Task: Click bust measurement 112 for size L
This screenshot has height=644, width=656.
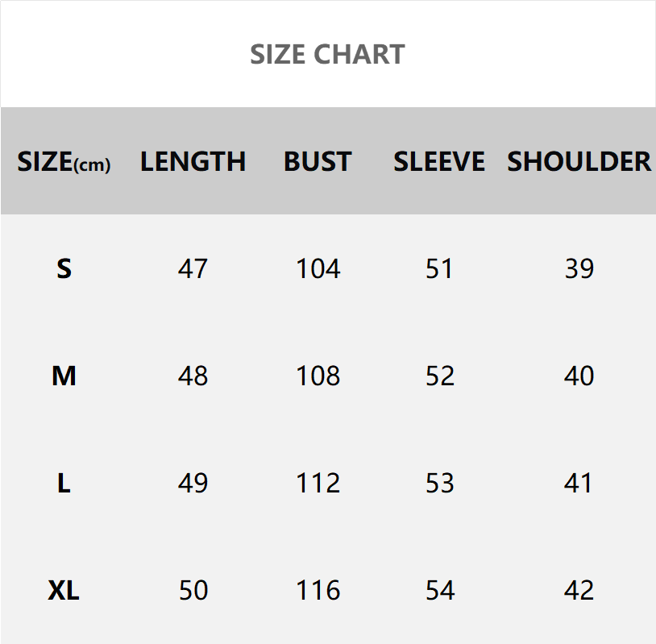Action: click(318, 483)
